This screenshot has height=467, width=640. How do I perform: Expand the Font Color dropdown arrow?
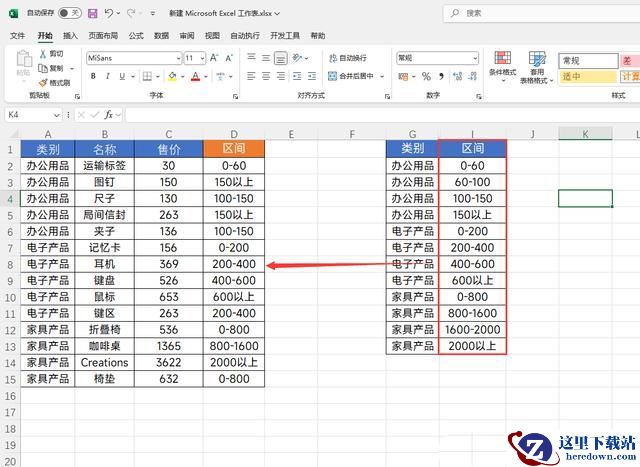(x=206, y=77)
